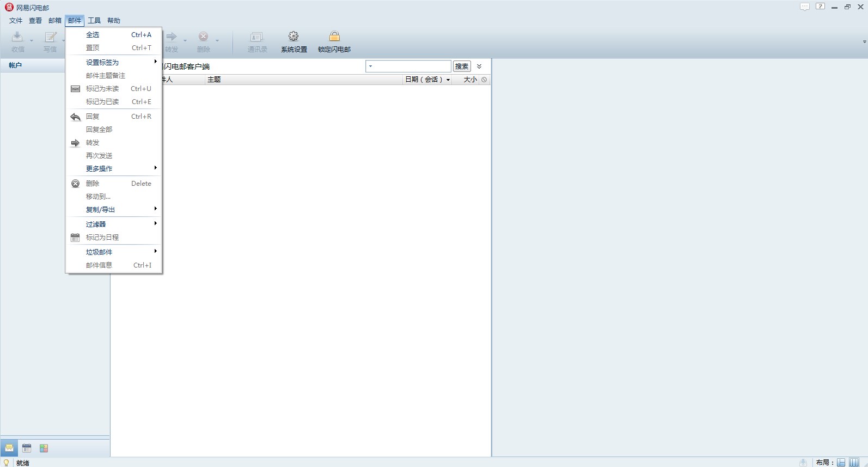This screenshot has width=868, height=467.
Task: Expand advanced search double chevron
Action: click(x=479, y=66)
